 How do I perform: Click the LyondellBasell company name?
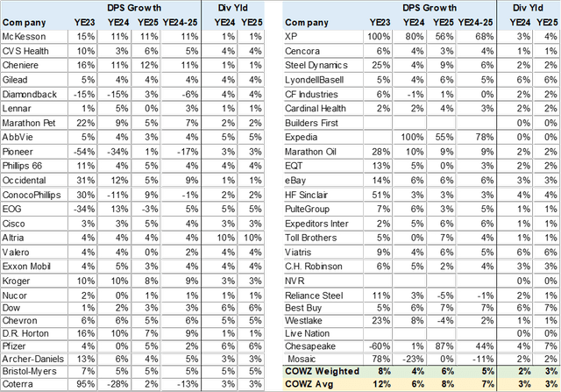click(314, 80)
